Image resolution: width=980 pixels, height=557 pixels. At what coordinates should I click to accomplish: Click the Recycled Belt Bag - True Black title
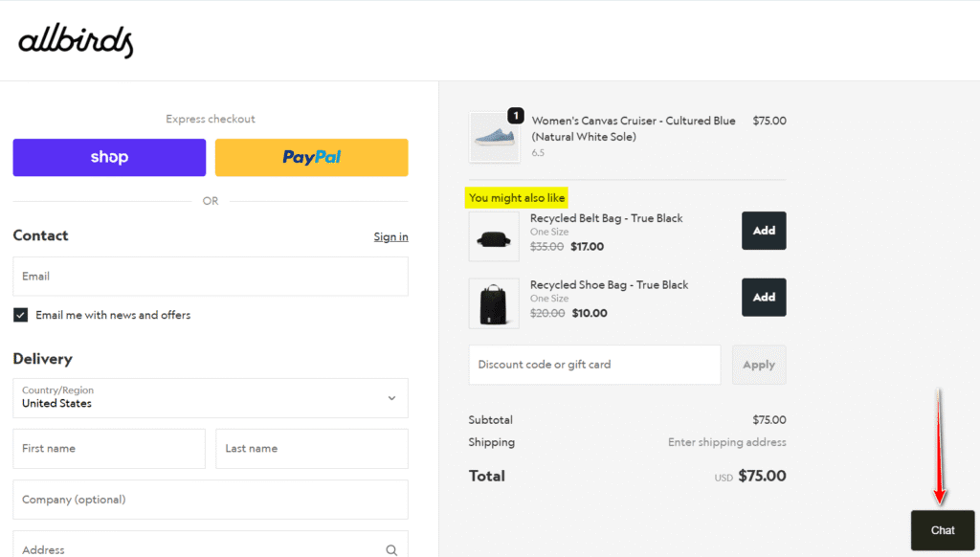click(606, 218)
